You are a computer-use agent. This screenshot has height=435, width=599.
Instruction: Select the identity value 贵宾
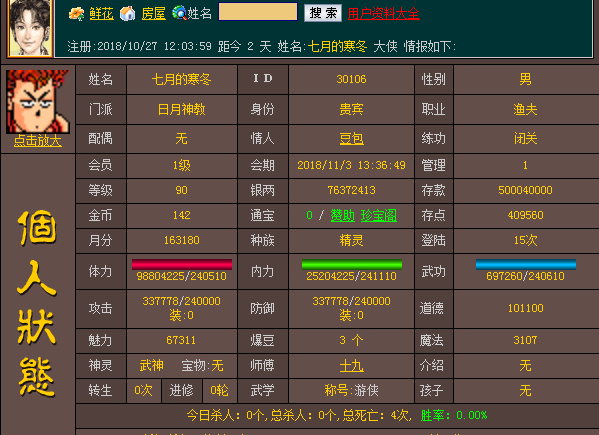[351, 110]
